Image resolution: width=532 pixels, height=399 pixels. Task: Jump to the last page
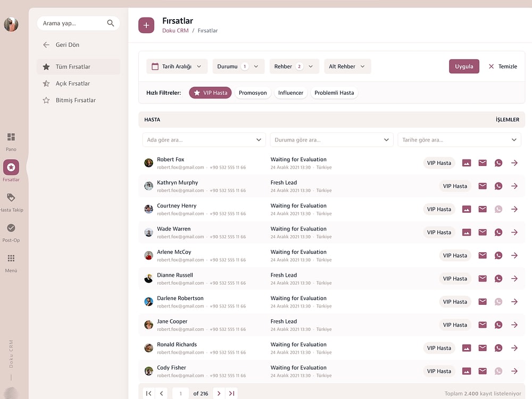tap(232, 393)
